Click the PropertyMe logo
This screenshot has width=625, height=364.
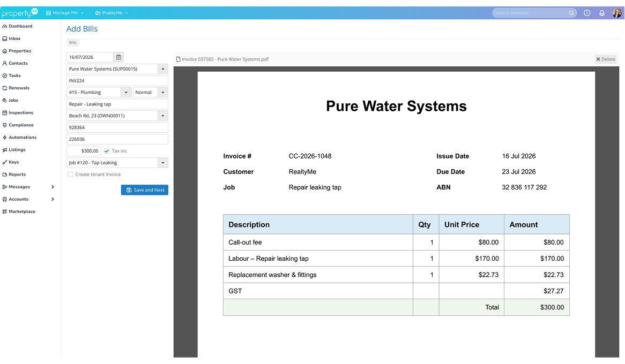19,13
